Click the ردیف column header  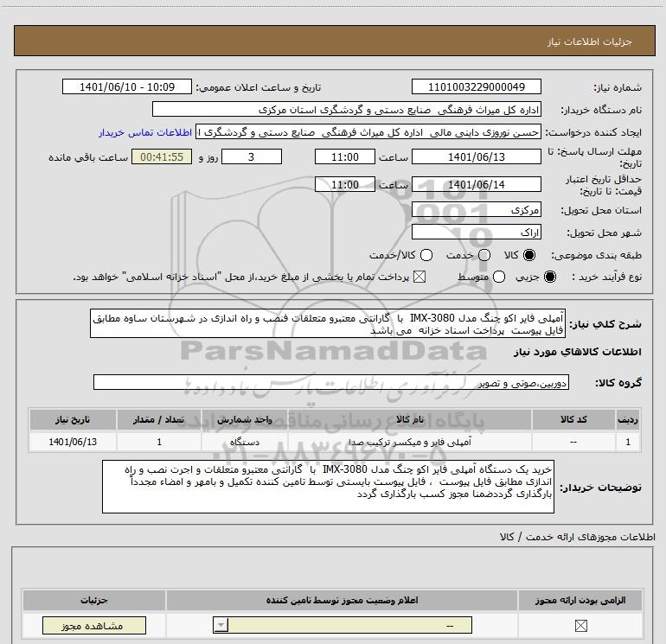(628, 419)
